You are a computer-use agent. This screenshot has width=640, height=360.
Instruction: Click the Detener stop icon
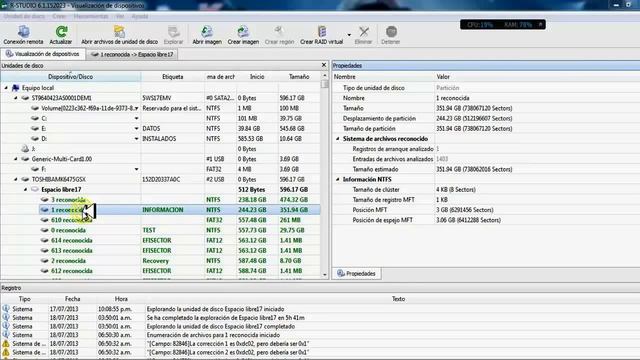tap(391, 31)
